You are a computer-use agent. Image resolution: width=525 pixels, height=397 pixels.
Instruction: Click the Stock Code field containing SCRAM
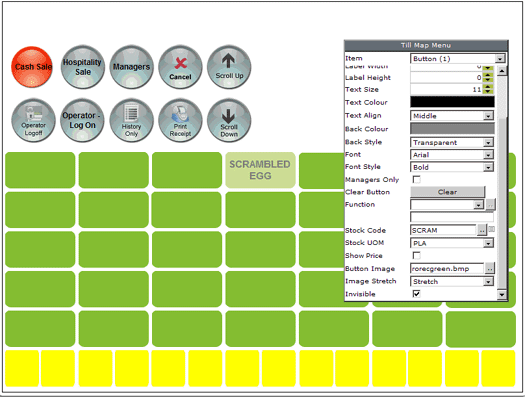pos(443,230)
